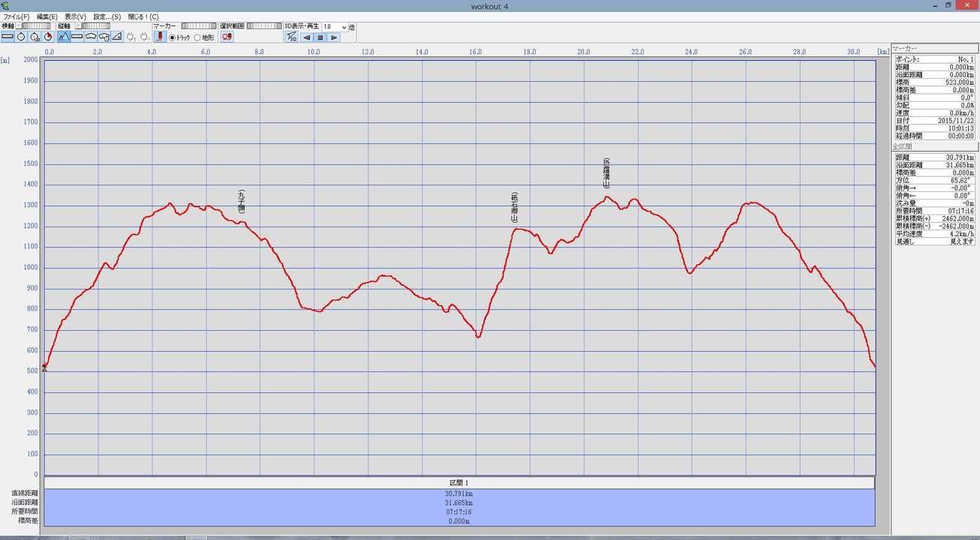
Task: Click selection range red icon
Action: (x=227, y=36)
